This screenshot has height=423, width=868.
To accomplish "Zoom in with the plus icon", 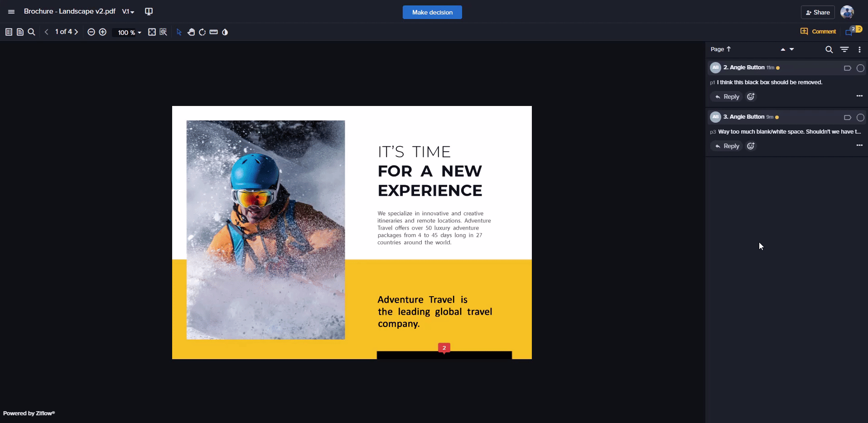I will pyautogui.click(x=103, y=32).
